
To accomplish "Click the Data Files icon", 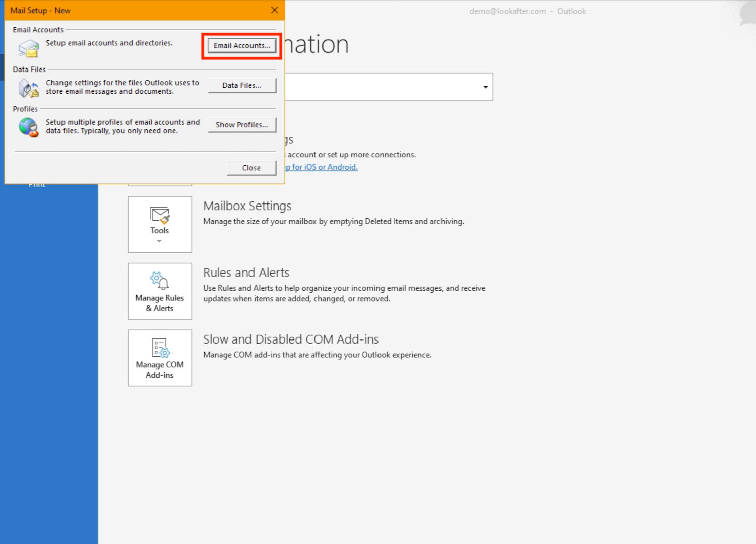I will click(28, 89).
